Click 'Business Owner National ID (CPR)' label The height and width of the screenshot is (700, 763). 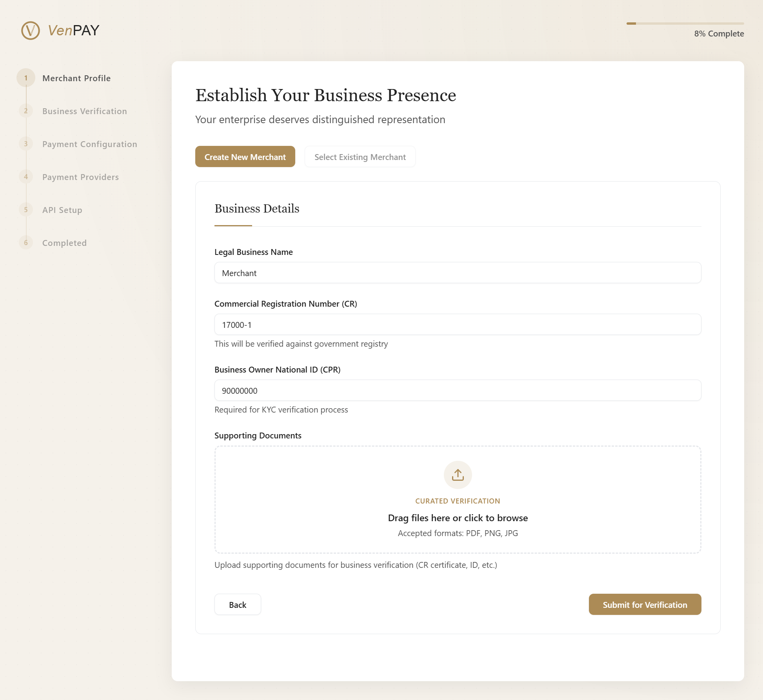click(x=278, y=370)
